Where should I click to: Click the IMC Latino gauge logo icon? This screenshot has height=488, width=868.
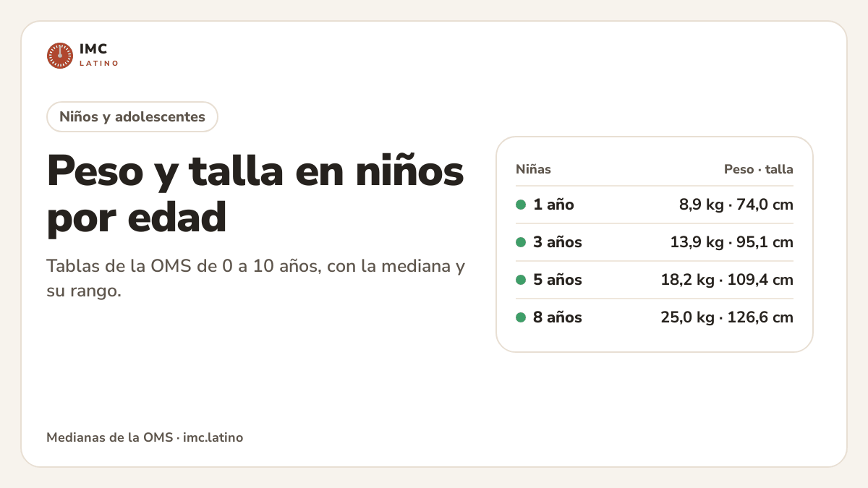(60, 56)
